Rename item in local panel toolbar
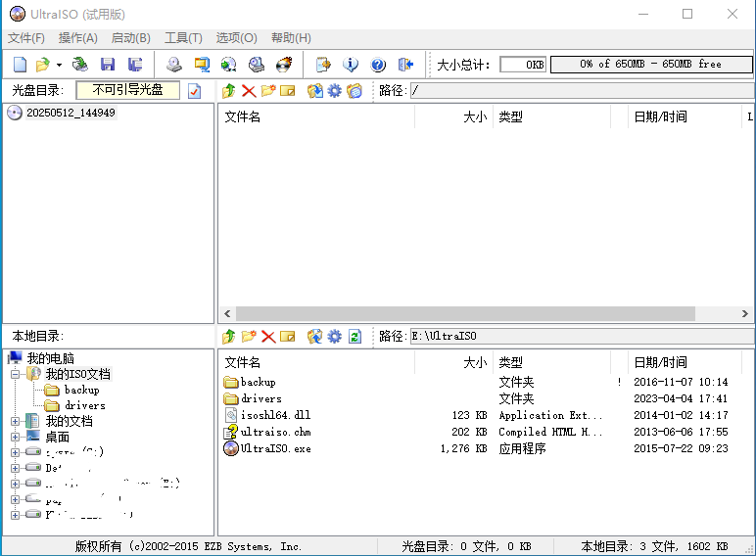Viewport: 756px width, 556px height. pyautogui.click(x=287, y=337)
